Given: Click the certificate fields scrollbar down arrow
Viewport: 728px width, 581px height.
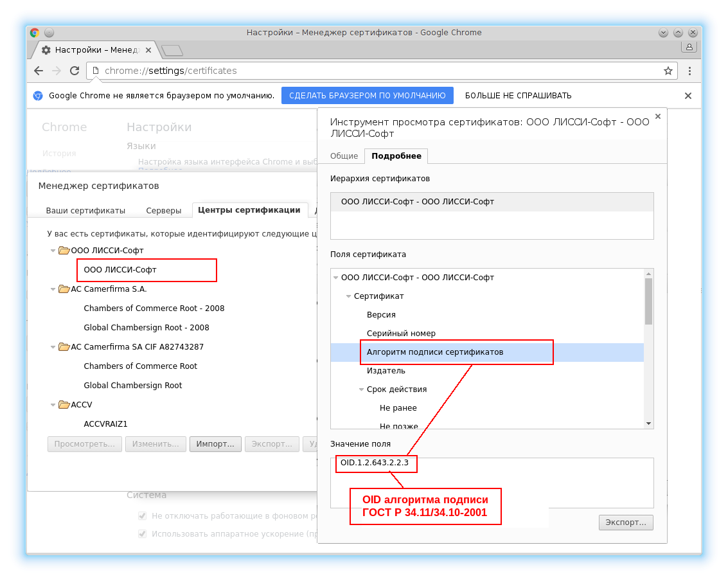Looking at the screenshot, I should click(x=648, y=424).
